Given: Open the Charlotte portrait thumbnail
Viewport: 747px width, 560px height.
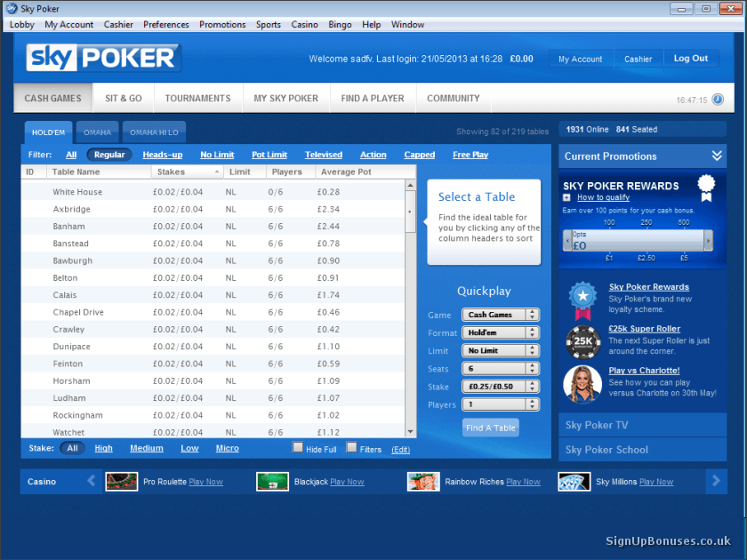Looking at the screenshot, I should click(x=582, y=383).
